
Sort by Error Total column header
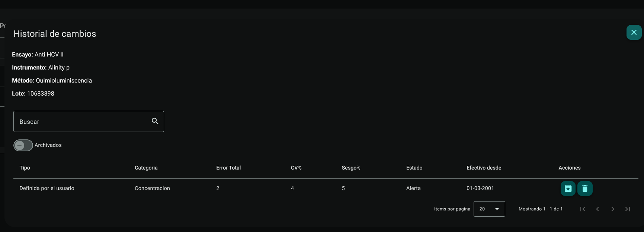point(228,168)
